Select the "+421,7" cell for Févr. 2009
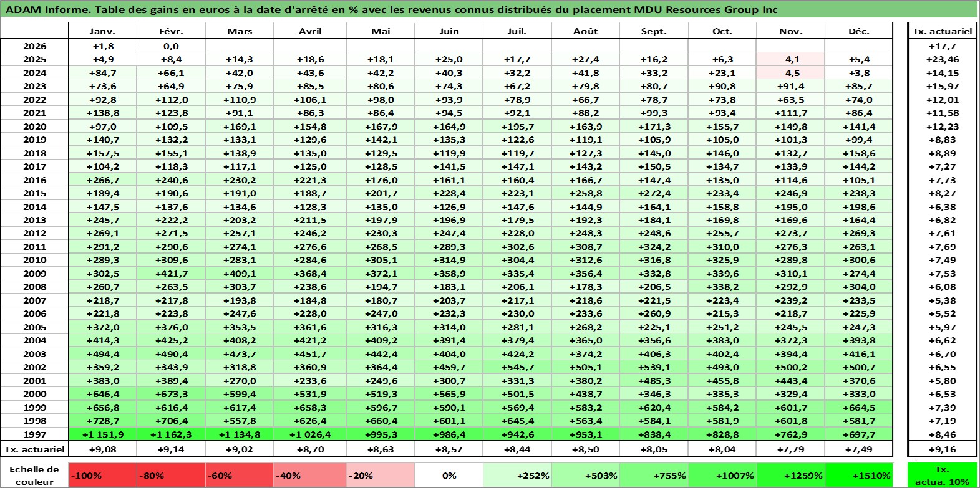Viewport: 980px width, 488px height. click(x=171, y=274)
